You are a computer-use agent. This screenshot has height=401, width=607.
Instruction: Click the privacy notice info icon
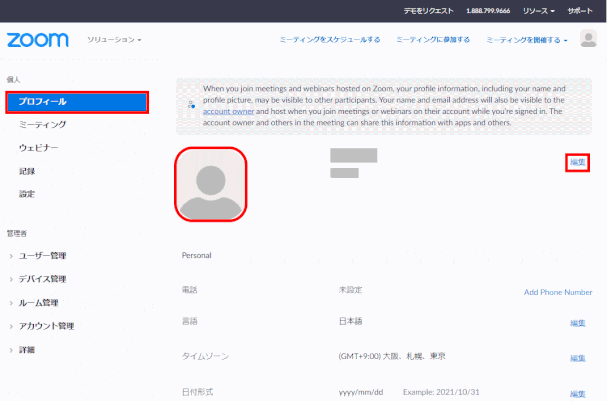pos(191,105)
